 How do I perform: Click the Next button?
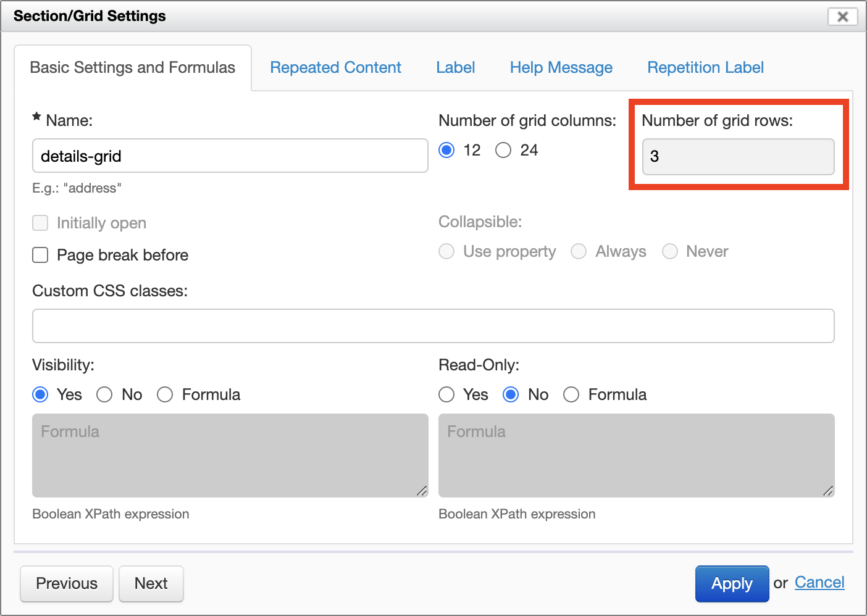point(151,583)
